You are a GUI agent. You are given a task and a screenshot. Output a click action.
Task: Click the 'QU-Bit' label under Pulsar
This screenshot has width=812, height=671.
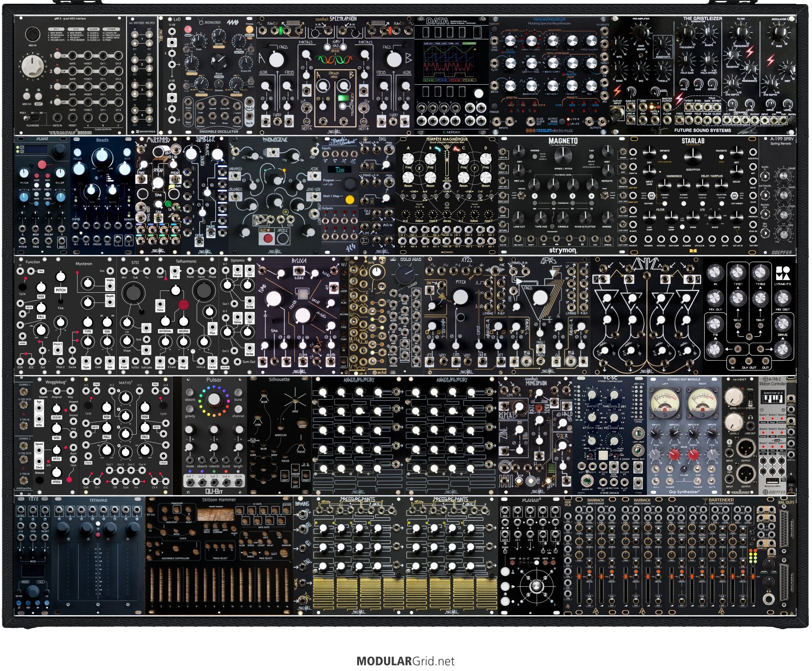[214, 491]
